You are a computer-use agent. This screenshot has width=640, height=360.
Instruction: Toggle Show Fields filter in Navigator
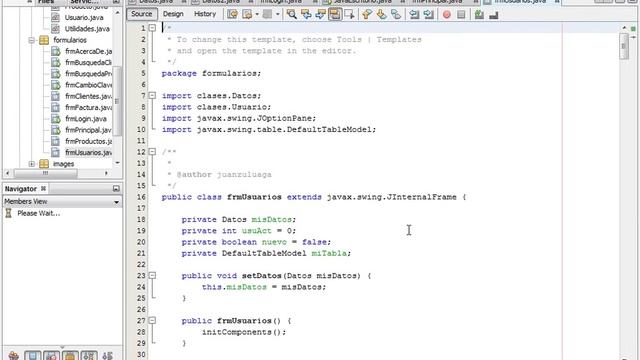pyautogui.click(x=32, y=356)
